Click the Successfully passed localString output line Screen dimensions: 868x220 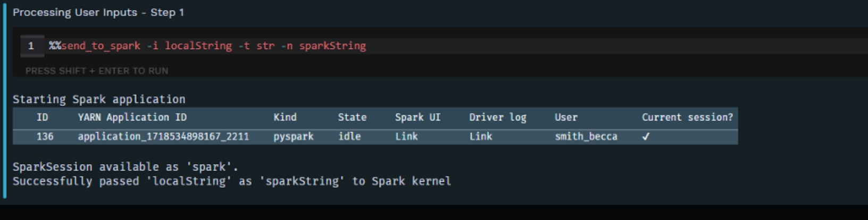pyautogui.click(x=232, y=181)
